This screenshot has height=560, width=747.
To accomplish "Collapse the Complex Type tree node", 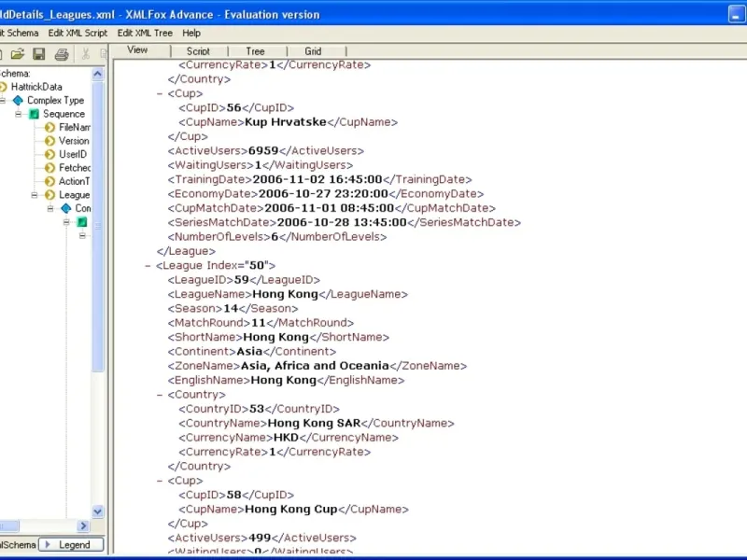I will tap(3, 101).
